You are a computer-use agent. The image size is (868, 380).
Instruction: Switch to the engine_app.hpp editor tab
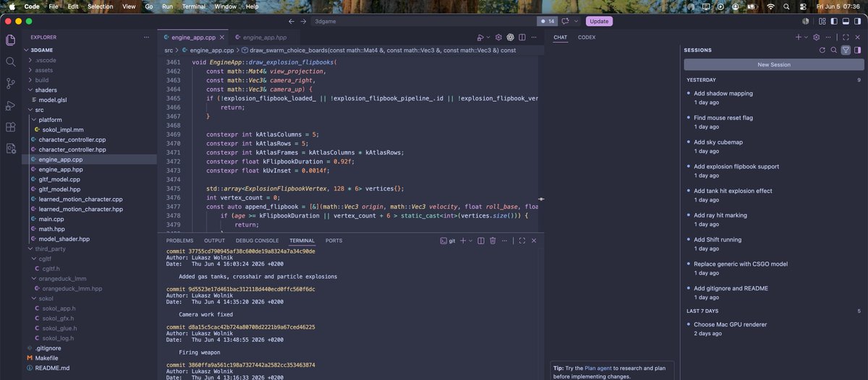[x=265, y=37]
